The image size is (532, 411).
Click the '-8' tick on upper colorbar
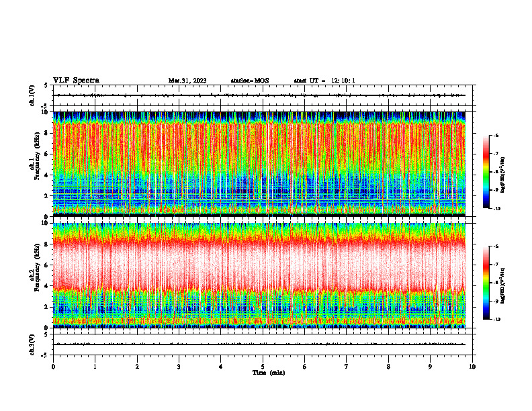(x=496, y=172)
